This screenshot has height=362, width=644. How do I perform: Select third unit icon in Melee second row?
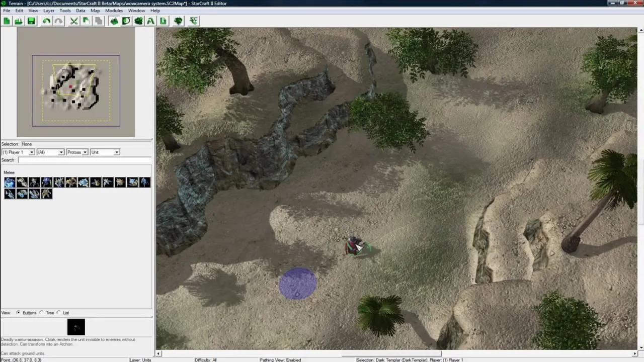tap(34, 194)
